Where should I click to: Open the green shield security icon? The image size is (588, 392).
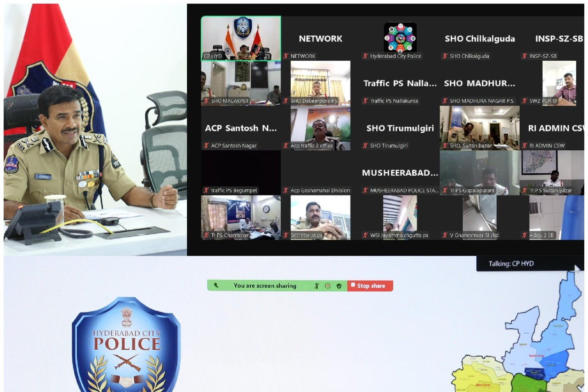(x=339, y=286)
